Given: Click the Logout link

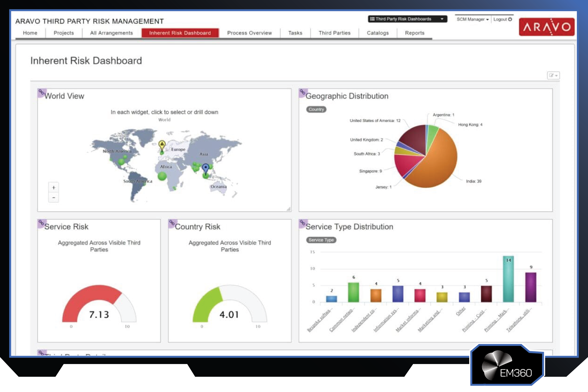Looking at the screenshot, I should (x=503, y=19).
